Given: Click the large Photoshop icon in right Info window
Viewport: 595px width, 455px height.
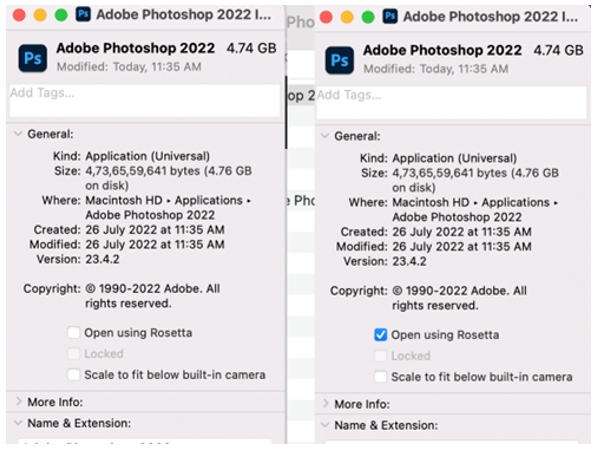Looking at the screenshot, I should pyautogui.click(x=340, y=60).
